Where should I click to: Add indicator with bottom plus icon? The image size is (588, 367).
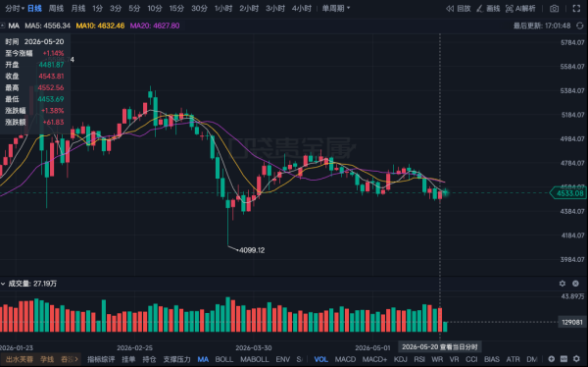coord(551,359)
